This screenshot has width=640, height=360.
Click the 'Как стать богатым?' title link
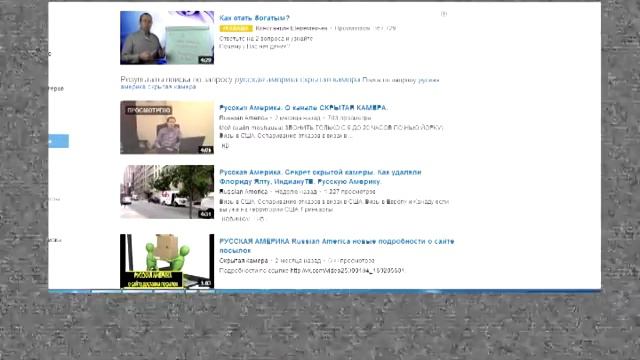point(254,18)
